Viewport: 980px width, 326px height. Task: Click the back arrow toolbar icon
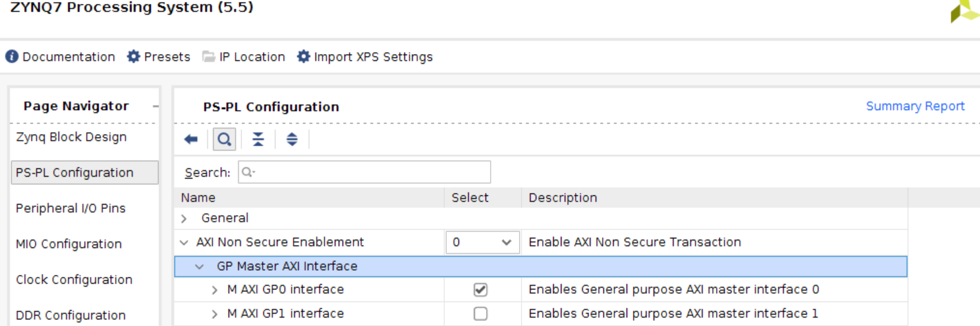point(191,140)
